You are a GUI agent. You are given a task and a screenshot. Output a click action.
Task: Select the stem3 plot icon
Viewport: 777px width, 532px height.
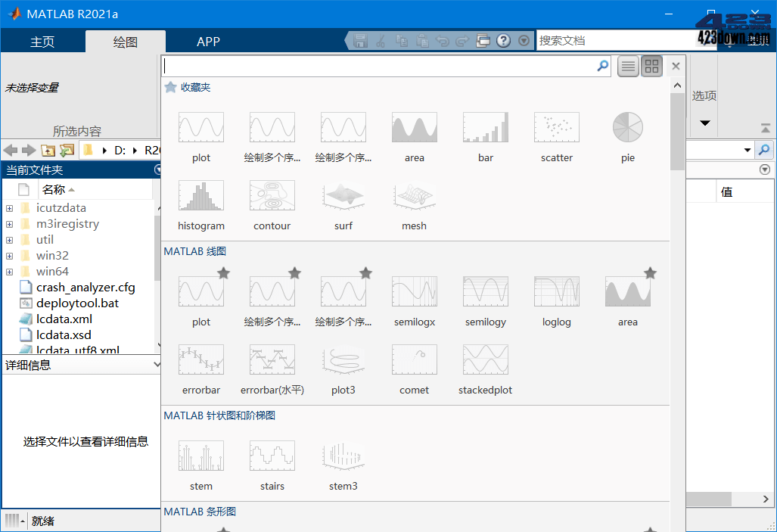343,455
